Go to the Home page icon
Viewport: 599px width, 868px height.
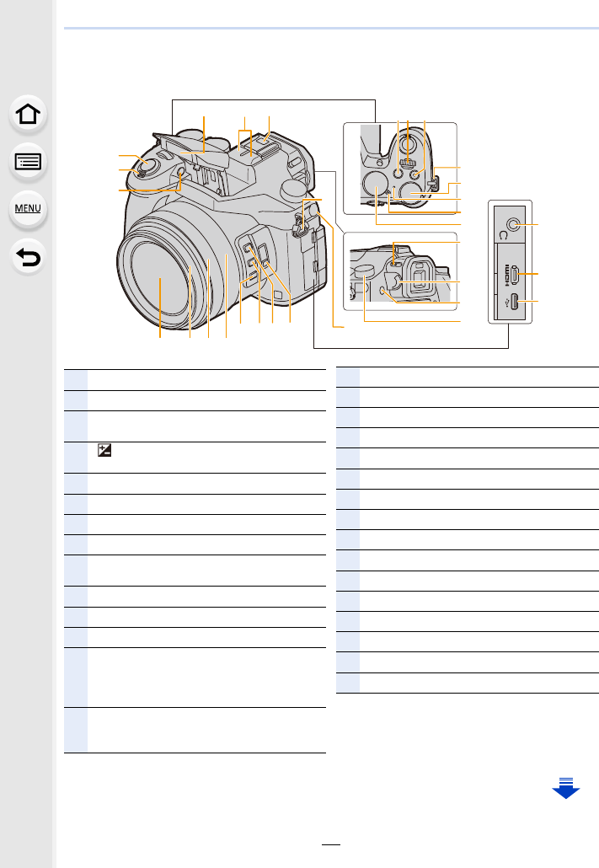(28, 115)
